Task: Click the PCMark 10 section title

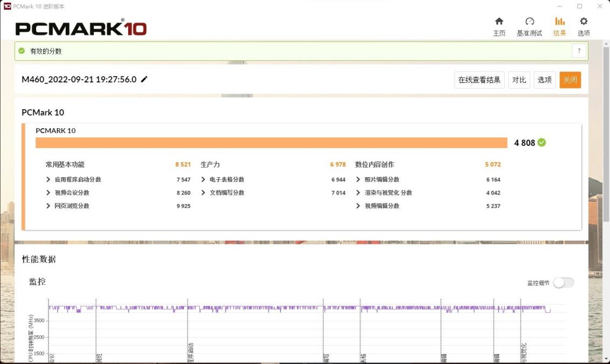Action: (x=43, y=113)
